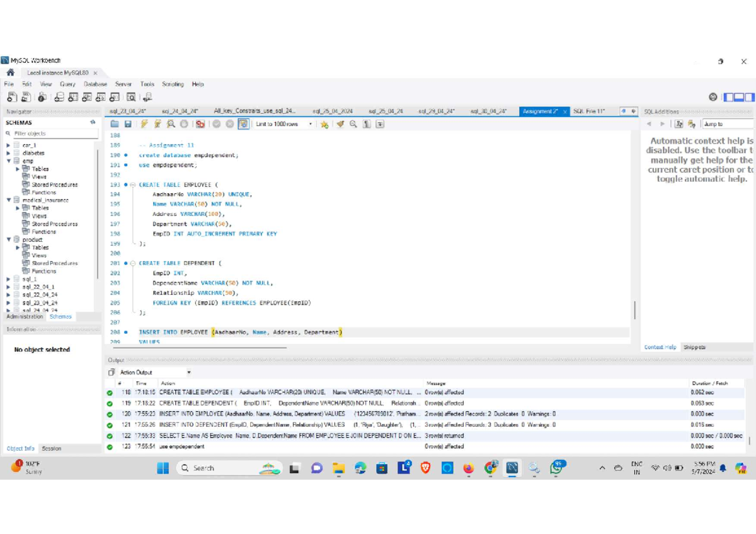756x534 pixels.
Task: Open the Database menu
Action: point(95,84)
